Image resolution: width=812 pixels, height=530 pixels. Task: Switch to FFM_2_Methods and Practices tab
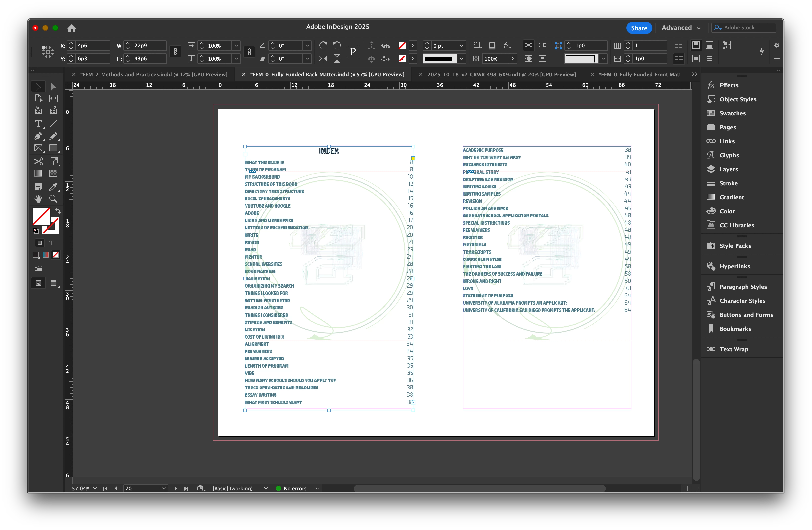click(x=153, y=74)
